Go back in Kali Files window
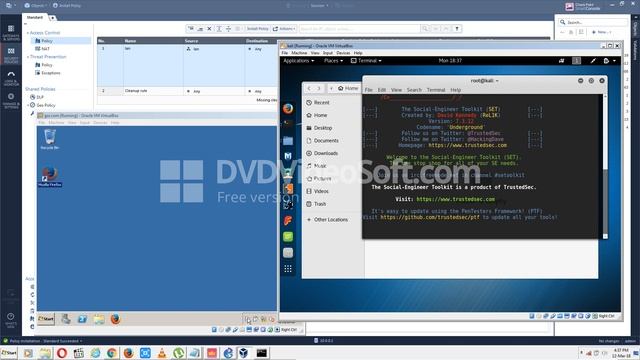This screenshot has height=360, width=640. (x=309, y=88)
